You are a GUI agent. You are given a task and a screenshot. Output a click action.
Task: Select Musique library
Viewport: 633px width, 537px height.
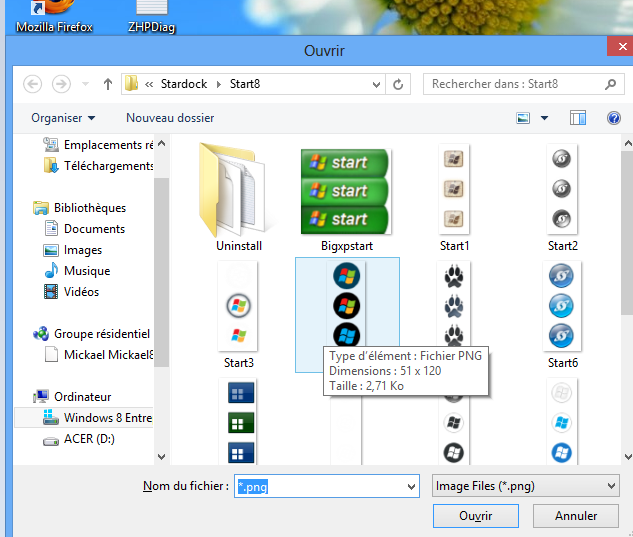[77, 271]
